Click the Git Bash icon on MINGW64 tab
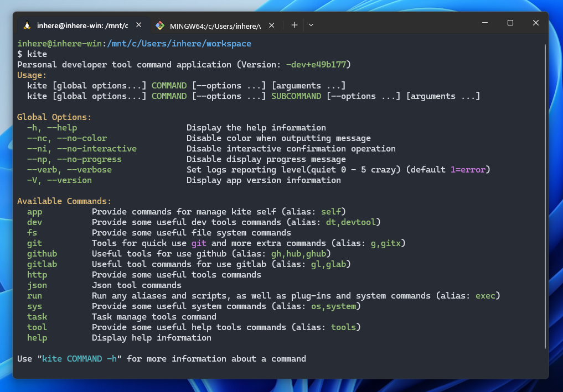 tap(160, 25)
